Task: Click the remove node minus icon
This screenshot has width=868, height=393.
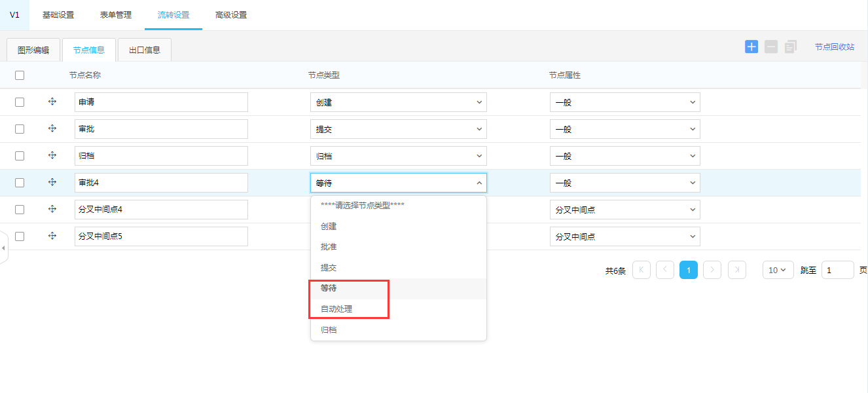Action: click(x=771, y=47)
